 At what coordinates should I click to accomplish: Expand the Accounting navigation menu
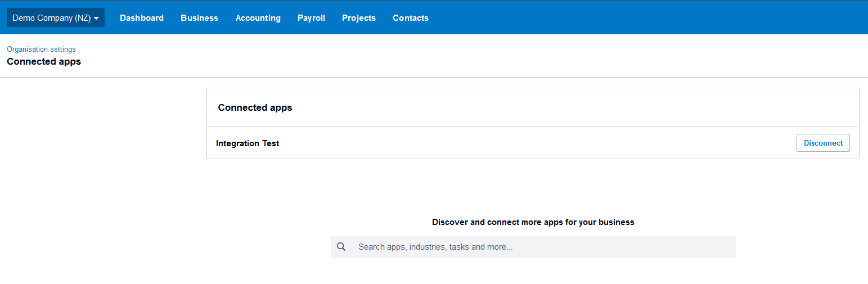click(x=258, y=18)
